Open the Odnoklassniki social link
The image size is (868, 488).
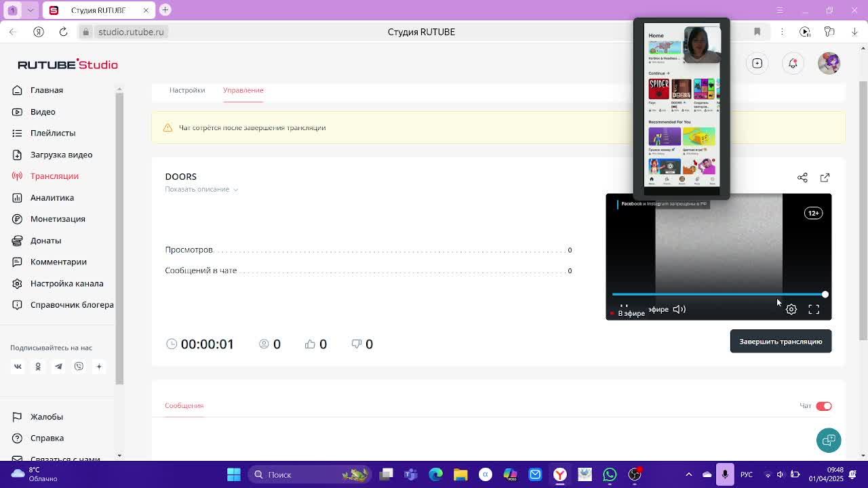[38, 367]
